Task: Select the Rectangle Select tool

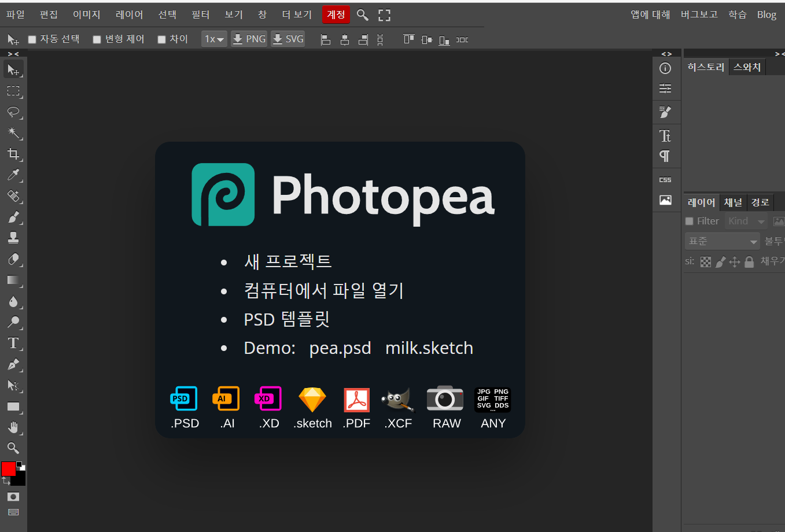Action: click(13, 91)
